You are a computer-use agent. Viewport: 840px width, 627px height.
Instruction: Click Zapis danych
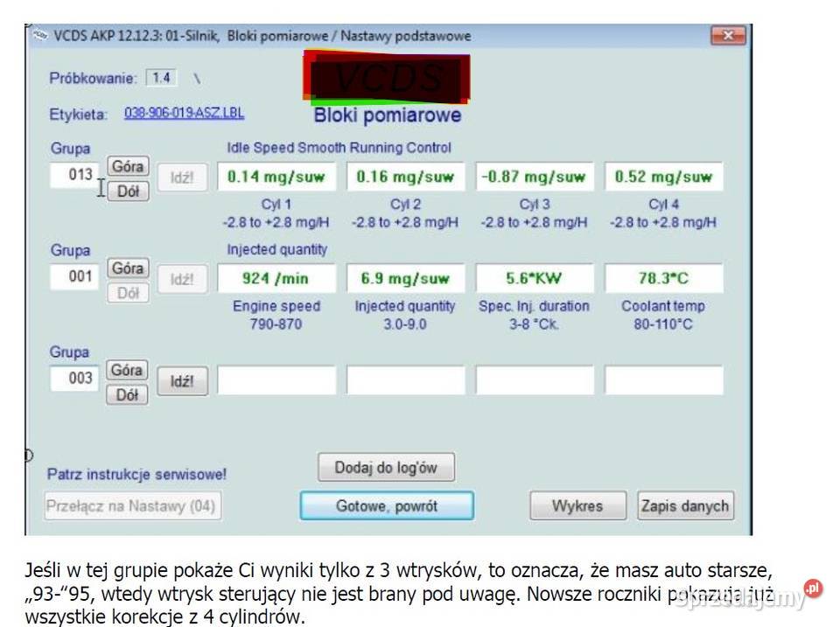pos(685,505)
